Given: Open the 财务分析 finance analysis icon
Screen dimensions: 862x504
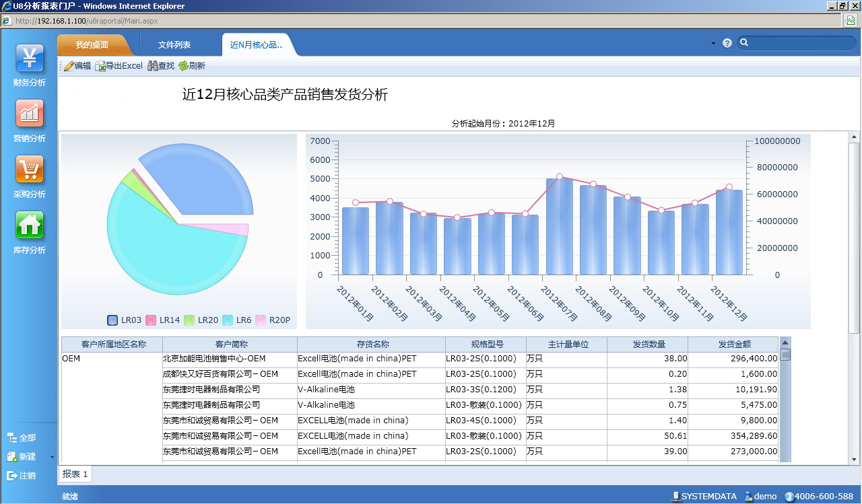Looking at the screenshot, I should (30, 59).
